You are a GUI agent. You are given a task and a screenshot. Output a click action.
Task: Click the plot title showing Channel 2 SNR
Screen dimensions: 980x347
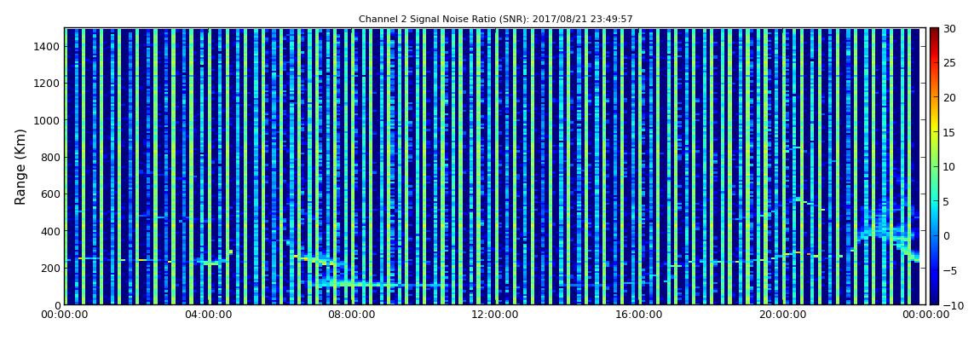pyautogui.click(x=496, y=20)
